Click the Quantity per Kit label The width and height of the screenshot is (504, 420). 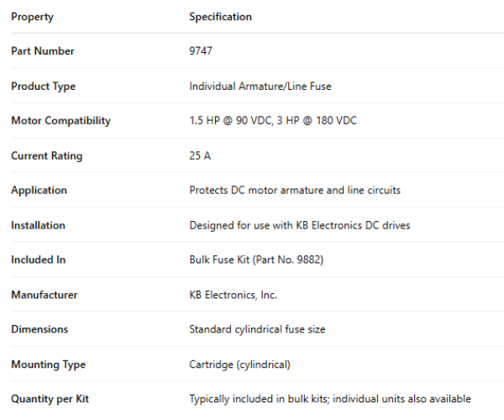point(48,399)
